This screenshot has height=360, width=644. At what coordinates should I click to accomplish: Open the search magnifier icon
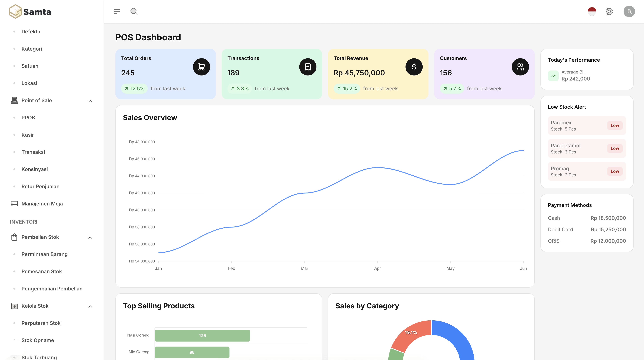(x=134, y=11)
